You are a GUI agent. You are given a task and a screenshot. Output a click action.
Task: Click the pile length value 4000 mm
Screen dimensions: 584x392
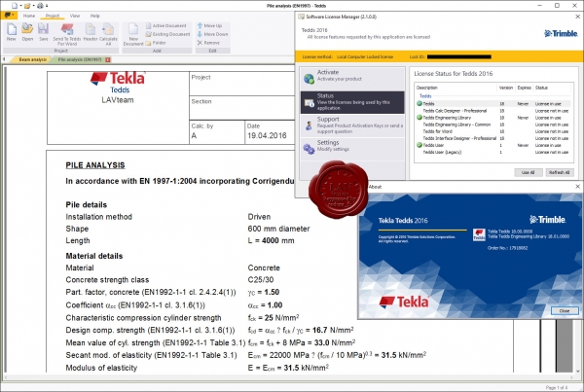pyautogui.click(x=272, y=240)
